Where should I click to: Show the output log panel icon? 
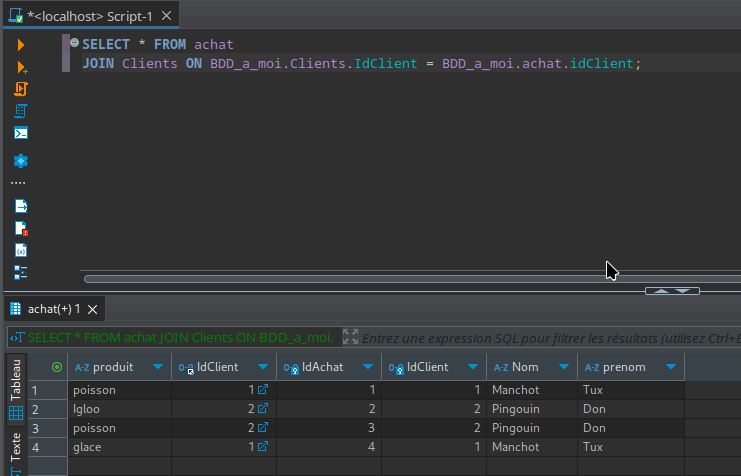[x=21, y=206]
